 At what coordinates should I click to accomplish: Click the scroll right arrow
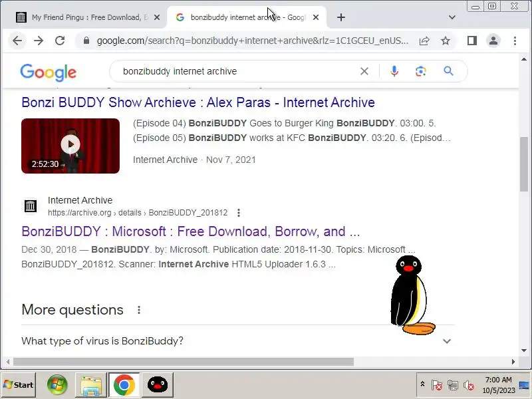(x=513, y=362)
